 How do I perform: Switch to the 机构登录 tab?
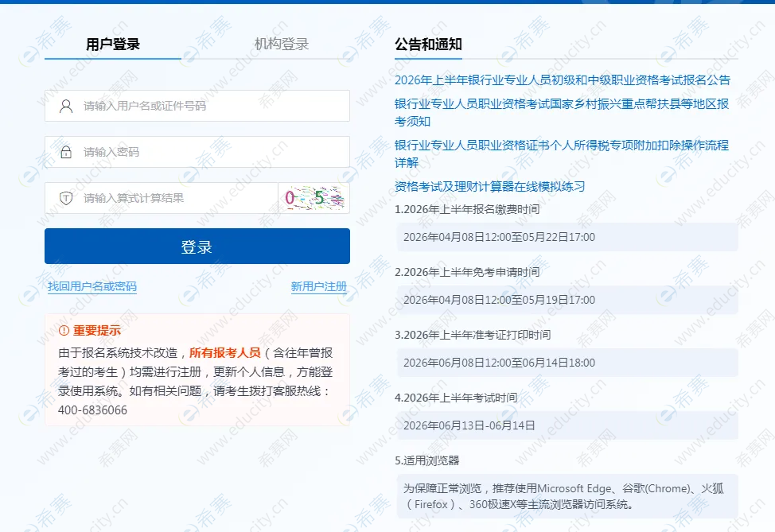click(x=281, y=45)
